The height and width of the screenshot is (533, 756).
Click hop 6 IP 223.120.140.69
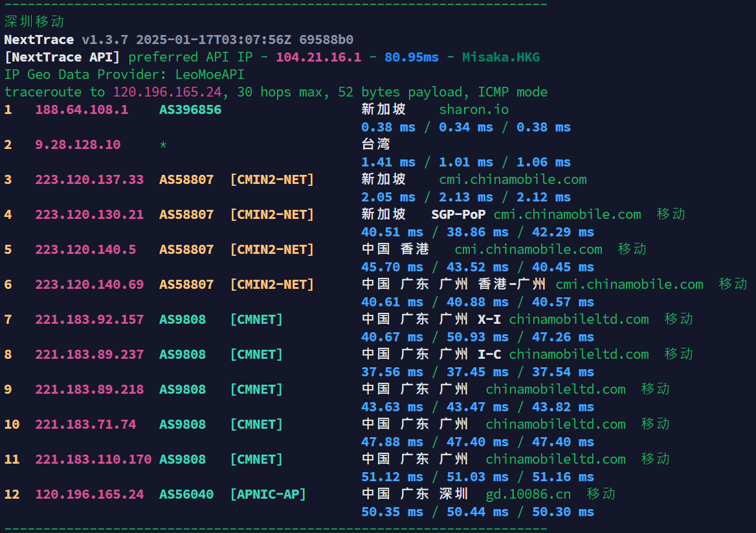[89, 284]
